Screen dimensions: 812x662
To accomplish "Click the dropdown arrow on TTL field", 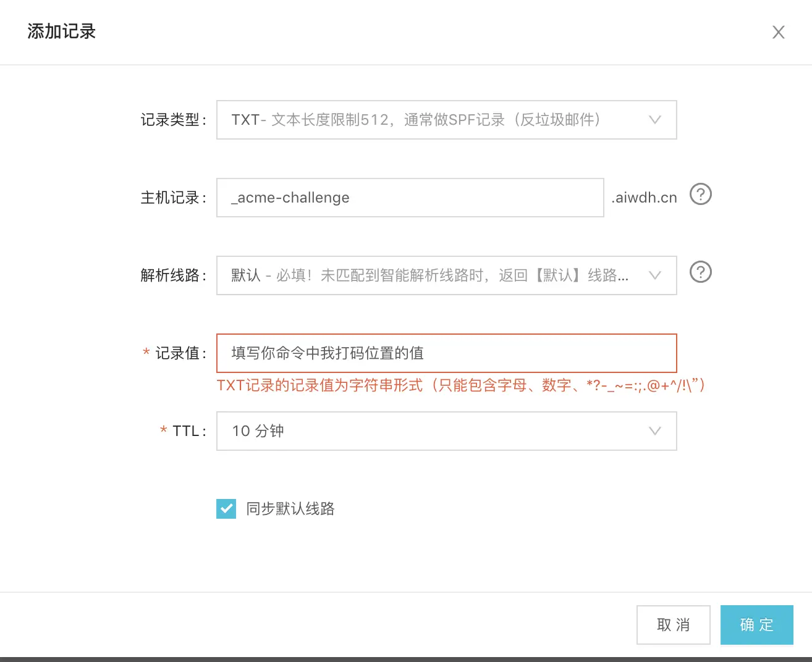I will [655, 431].
